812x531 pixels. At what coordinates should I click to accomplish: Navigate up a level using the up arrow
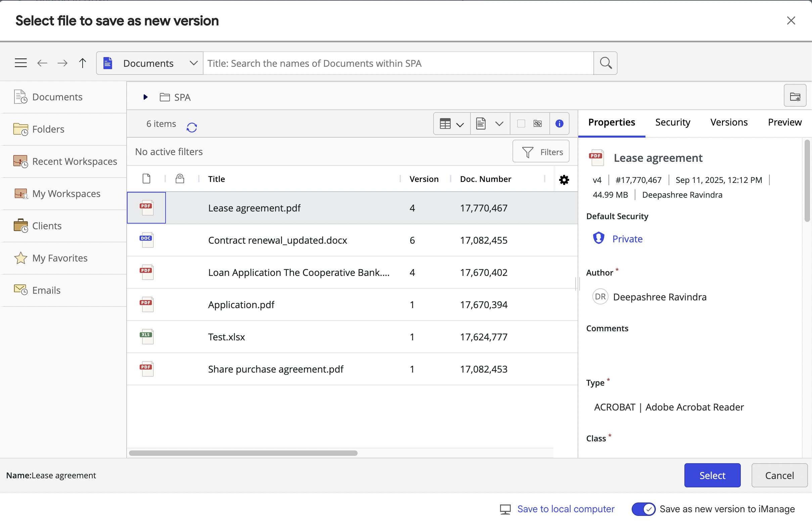83,63
